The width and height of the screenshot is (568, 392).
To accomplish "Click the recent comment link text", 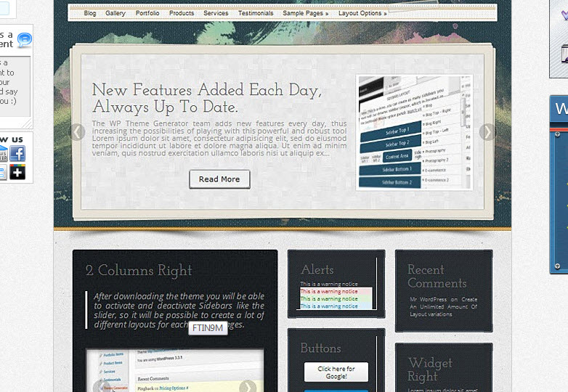I will coord(443,306).
